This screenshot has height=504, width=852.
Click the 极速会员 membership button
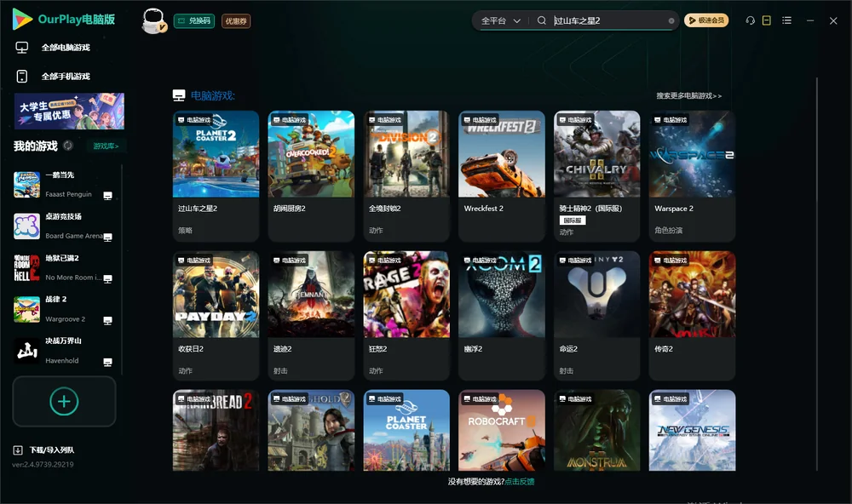pyautogui.click(x=705, y=20)
